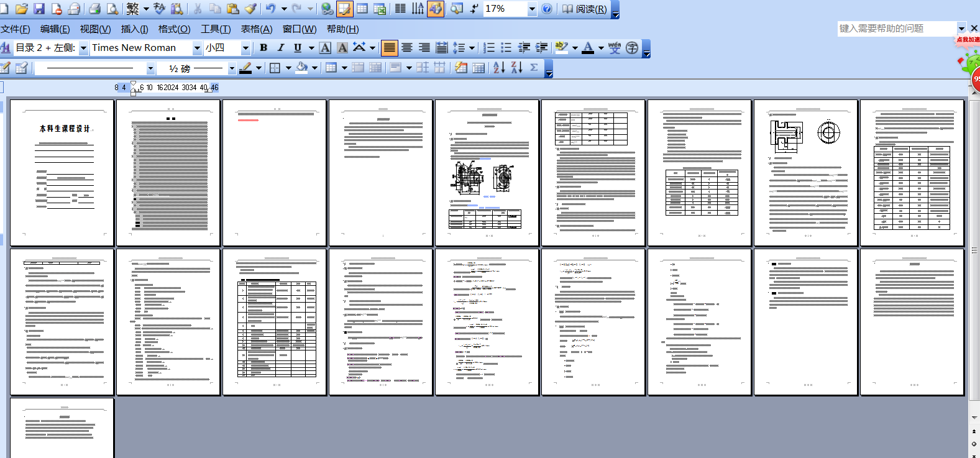This screenshot has height=458, width=980.
Task: Open the 工具(T) Tools menu
Action: [x=216, y=29]
